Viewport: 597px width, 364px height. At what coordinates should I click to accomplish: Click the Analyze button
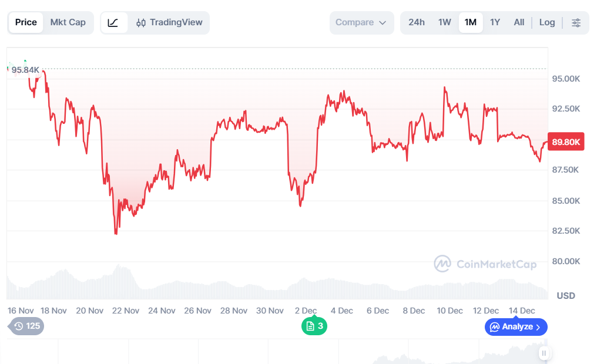(x=515, y=327)
